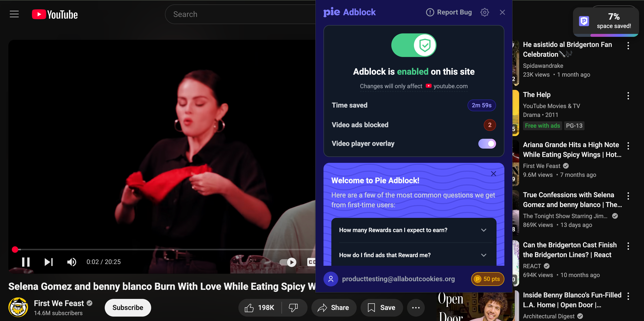644x321 pixels.
Task: Dislike the video
Action: [x=293, y=307]
